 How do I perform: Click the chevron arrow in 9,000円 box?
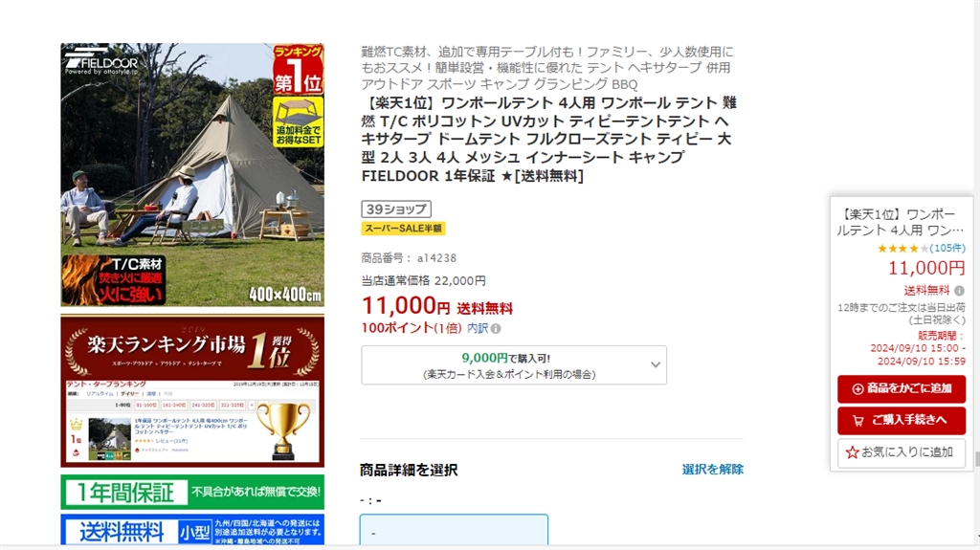[655, 365]
